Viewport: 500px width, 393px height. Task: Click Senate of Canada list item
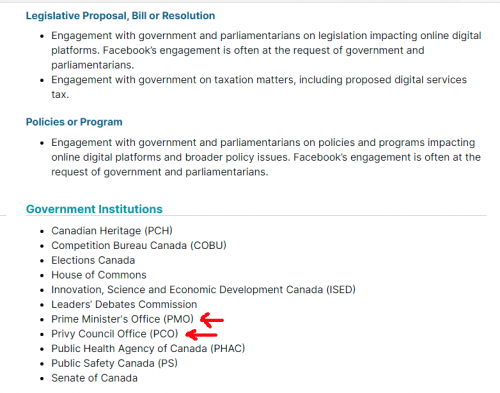point(94,378)
